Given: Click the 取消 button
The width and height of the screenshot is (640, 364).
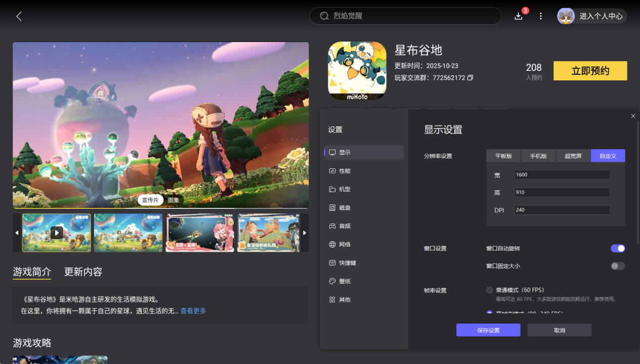Looking at the screenshot, I should pos(560,330).
